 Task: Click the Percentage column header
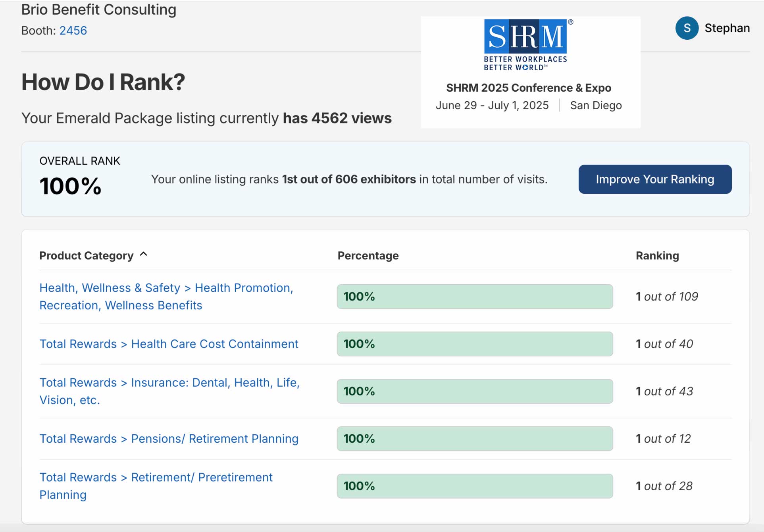(368, 256)
